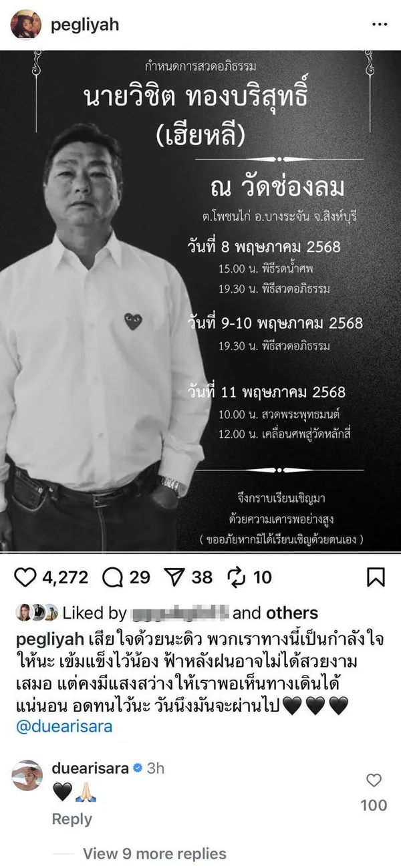Image resolution: width=401 pixels, height=868 pixels.
Task: Like duearisara's comment with heart icon
Action: click(x=374, y=780)
